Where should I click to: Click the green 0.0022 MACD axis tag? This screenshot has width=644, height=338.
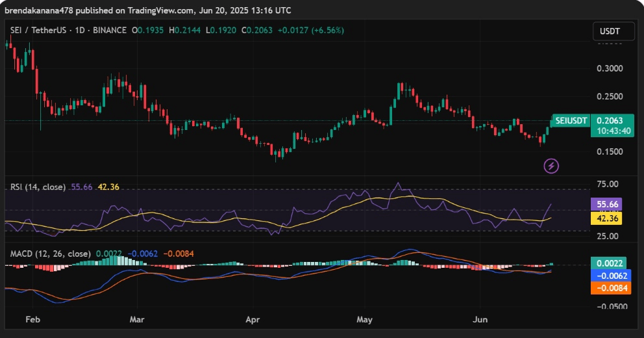[x=609, y=263]
